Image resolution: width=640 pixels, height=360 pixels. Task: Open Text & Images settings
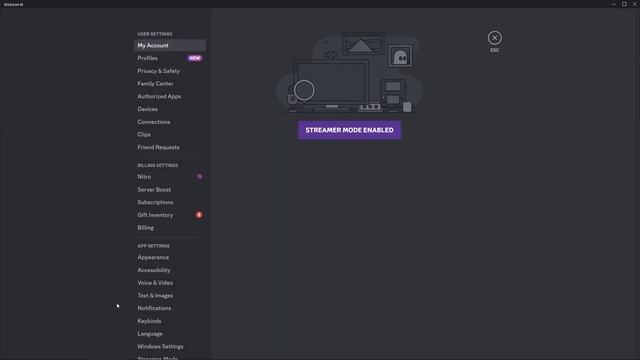[170, 295]
